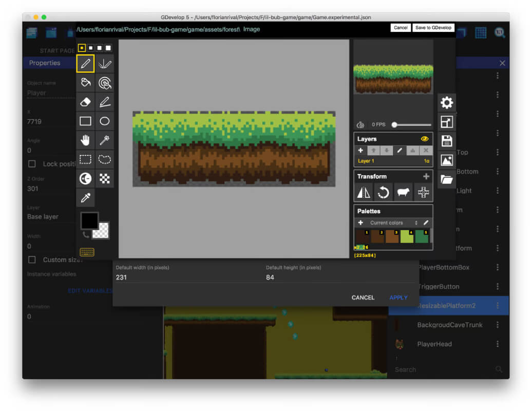Open ResizablePlatform2 object options menu
Viewport: 532px width, 411px height.
[498, 306]
